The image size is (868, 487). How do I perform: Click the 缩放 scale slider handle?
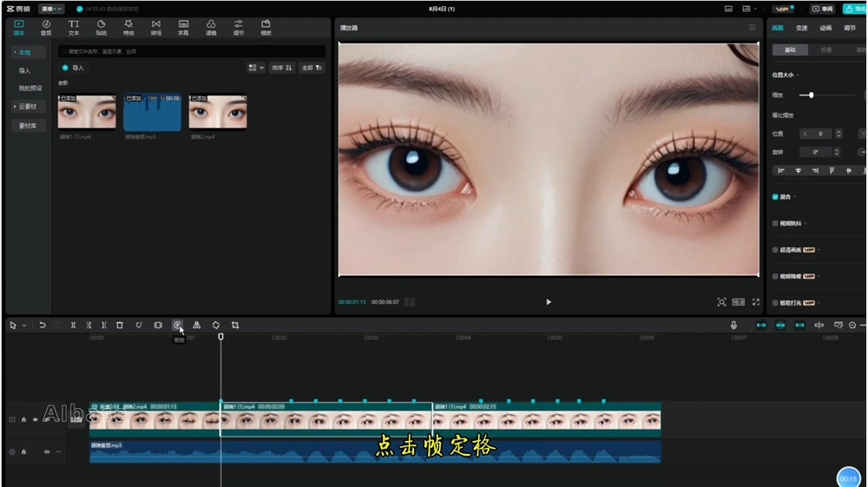811,95
